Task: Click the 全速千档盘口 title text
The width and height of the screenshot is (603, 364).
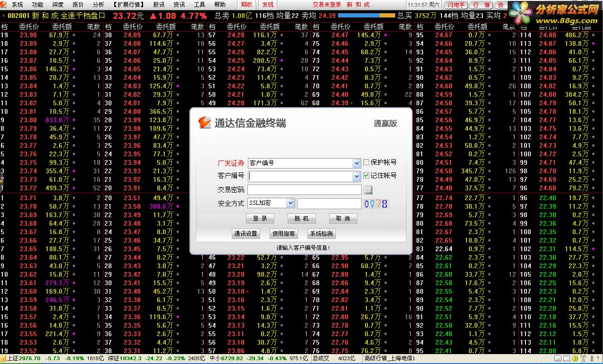Action: 83,16
